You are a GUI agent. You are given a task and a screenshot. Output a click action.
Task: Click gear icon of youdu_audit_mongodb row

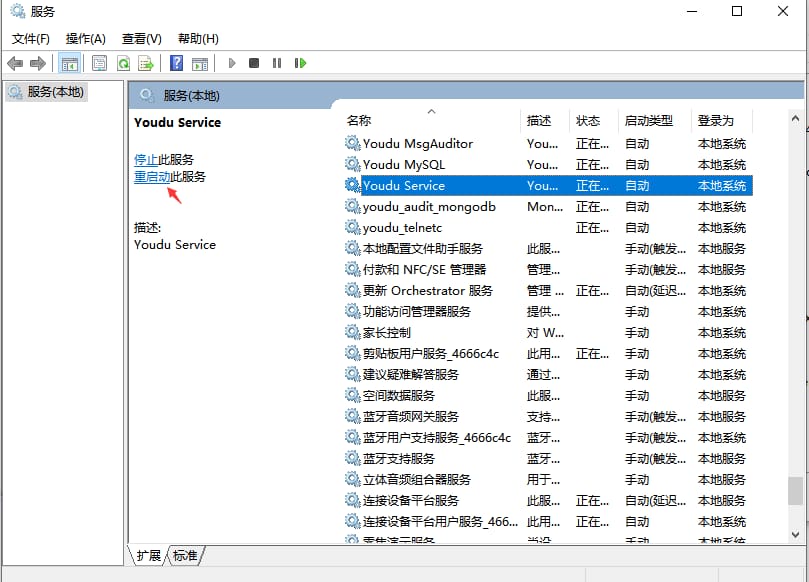click(x=352, y=206)
